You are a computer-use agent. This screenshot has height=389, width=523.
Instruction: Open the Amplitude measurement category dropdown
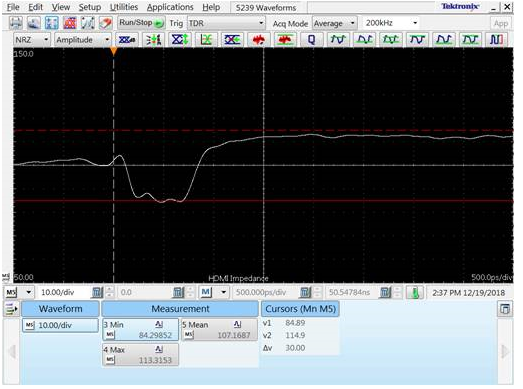83,40
